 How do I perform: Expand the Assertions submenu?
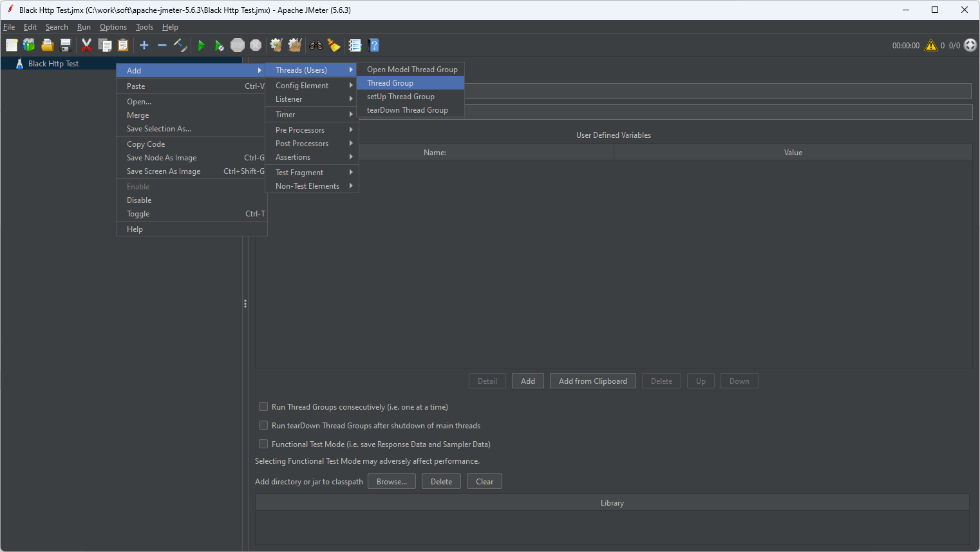[x=312, y=157]
